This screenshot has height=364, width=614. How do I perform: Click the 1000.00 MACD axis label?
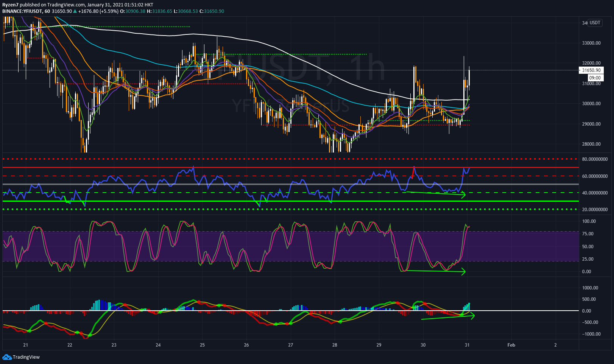tap(590, 288)
